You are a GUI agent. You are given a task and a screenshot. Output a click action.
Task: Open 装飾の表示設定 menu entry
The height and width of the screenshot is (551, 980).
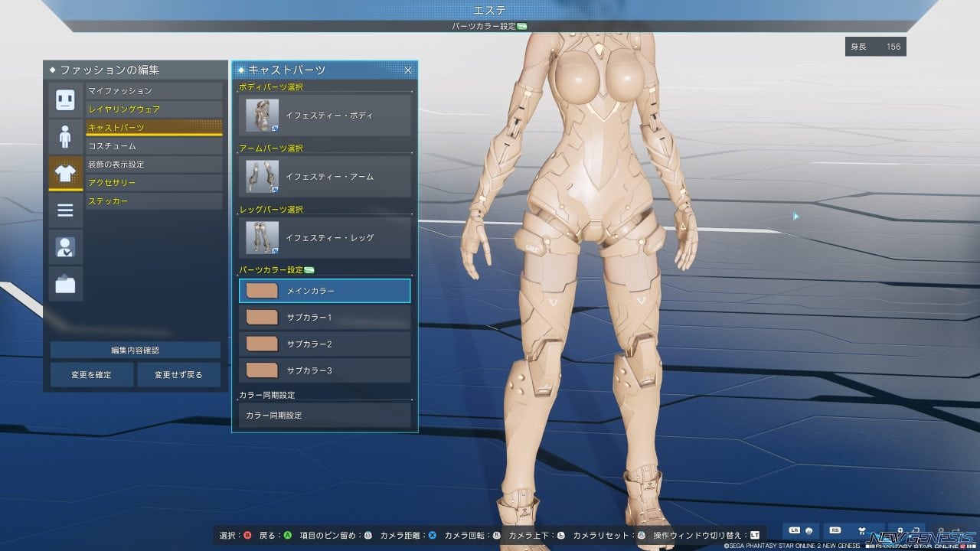point(154,165)
